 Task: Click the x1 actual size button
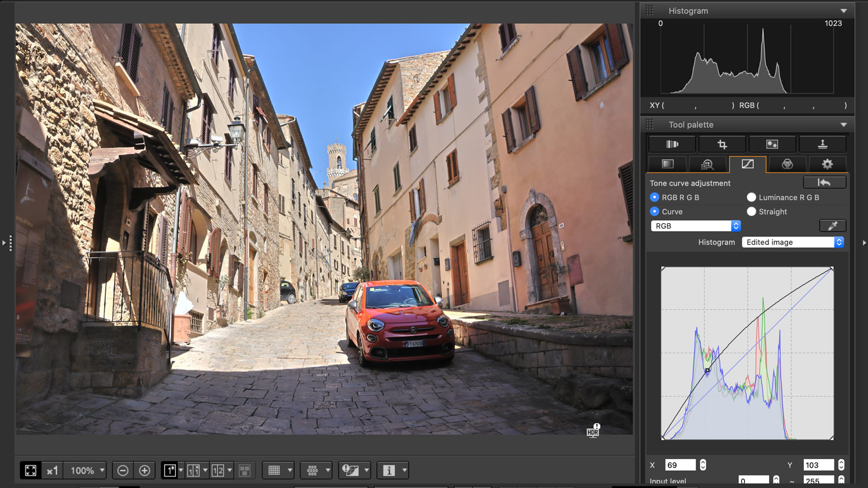52,471
